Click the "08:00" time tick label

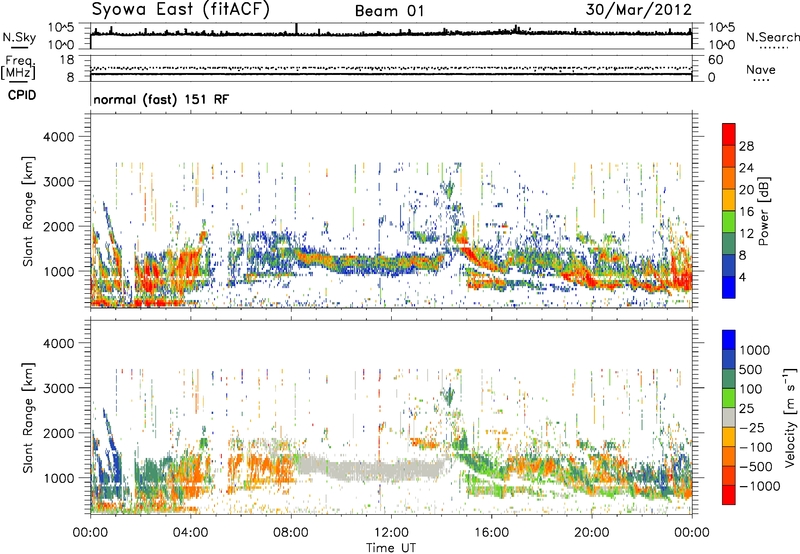(291, 533)
